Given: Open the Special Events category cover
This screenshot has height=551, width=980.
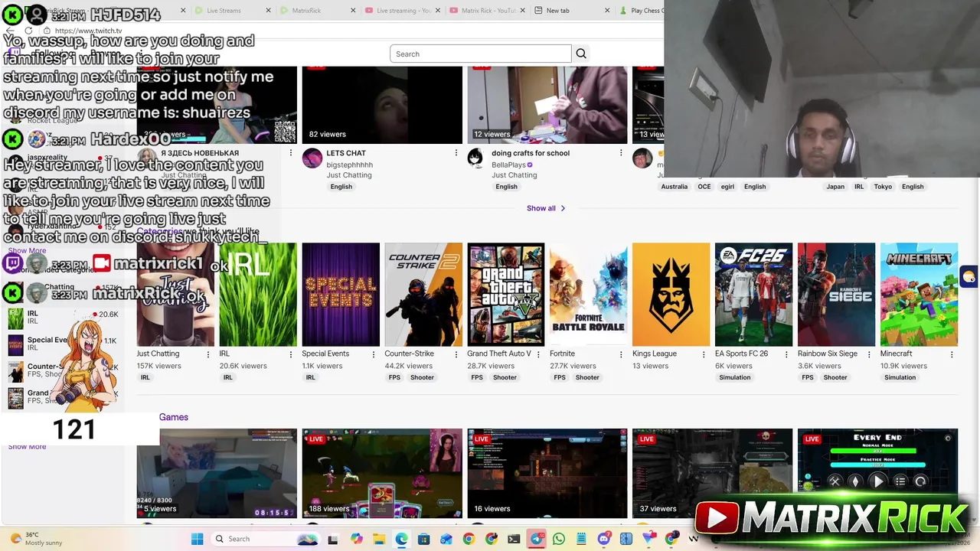Looking at the screenshot, I should [x=341, y=295].
